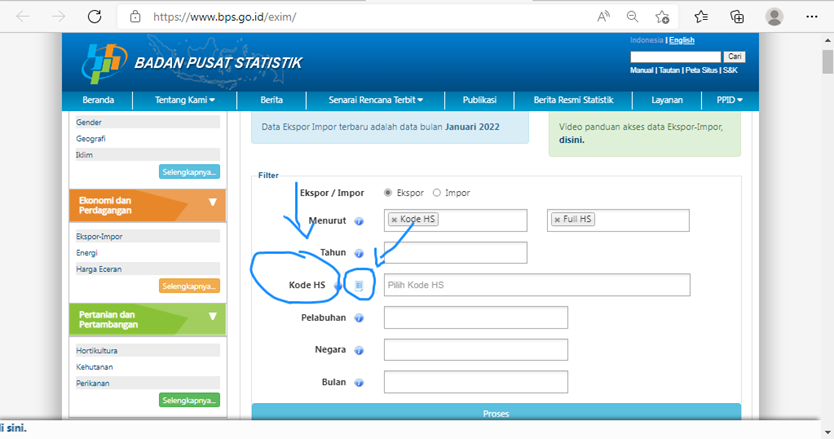Open the Negara selection field
This screenshot has width=834, height=439.
tap(476, 350)
